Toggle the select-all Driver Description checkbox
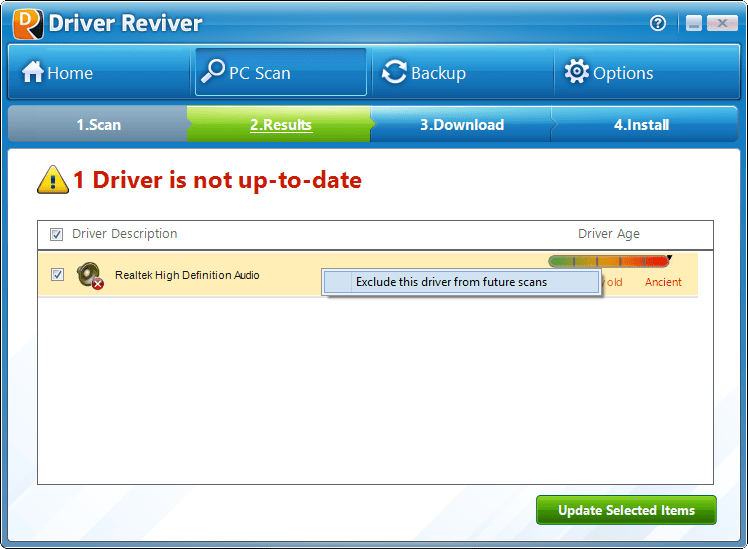 pos(56,234)
